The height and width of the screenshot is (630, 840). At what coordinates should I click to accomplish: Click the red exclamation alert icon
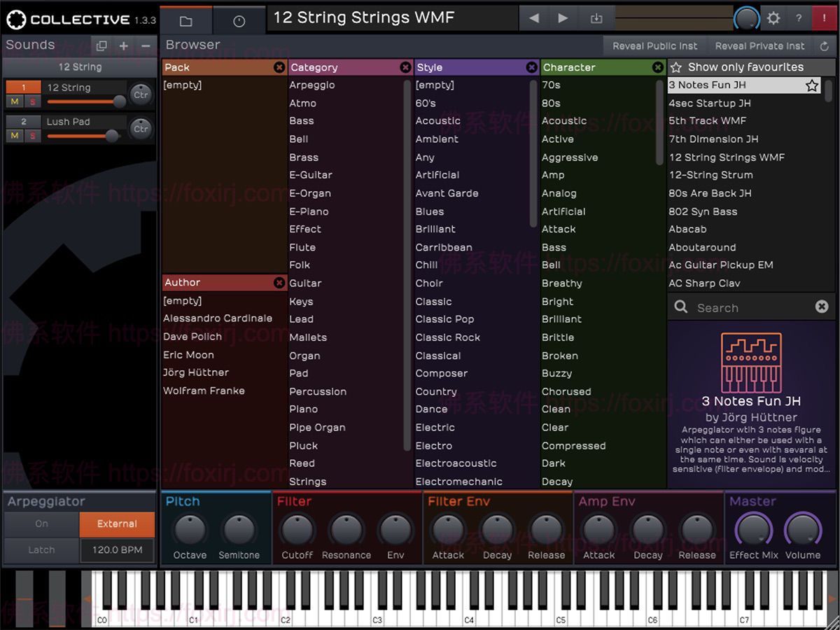(824, 18)
